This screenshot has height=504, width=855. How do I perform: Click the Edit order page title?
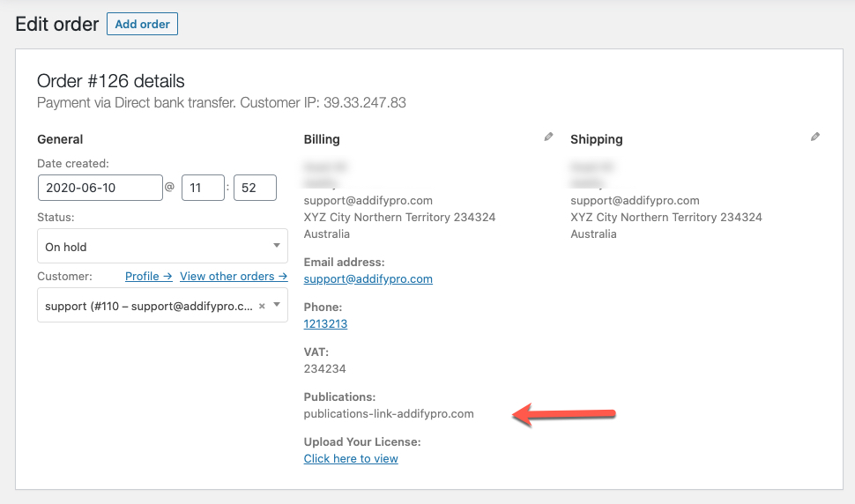57,24
